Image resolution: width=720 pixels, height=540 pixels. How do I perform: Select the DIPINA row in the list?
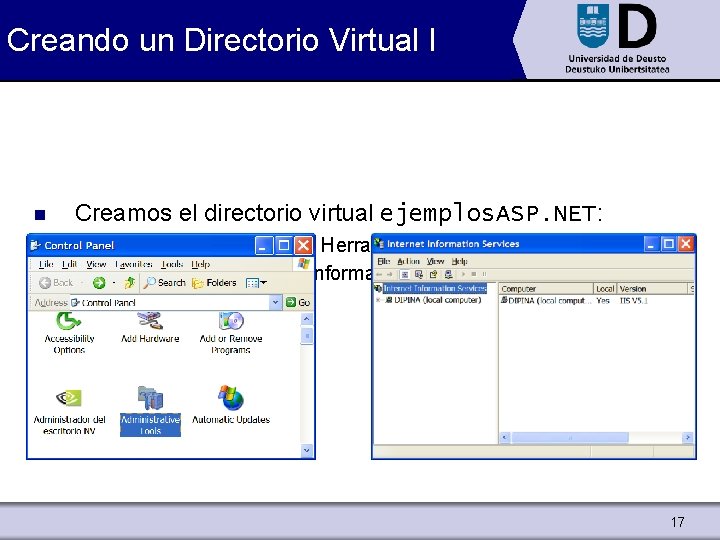[x=544, y=301]
